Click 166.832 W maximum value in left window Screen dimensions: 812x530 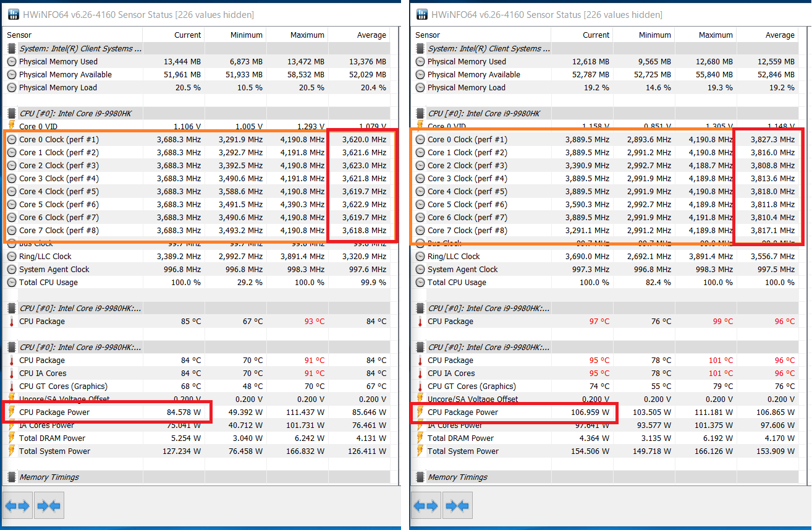pyautogui.click(x=305, y=451)
